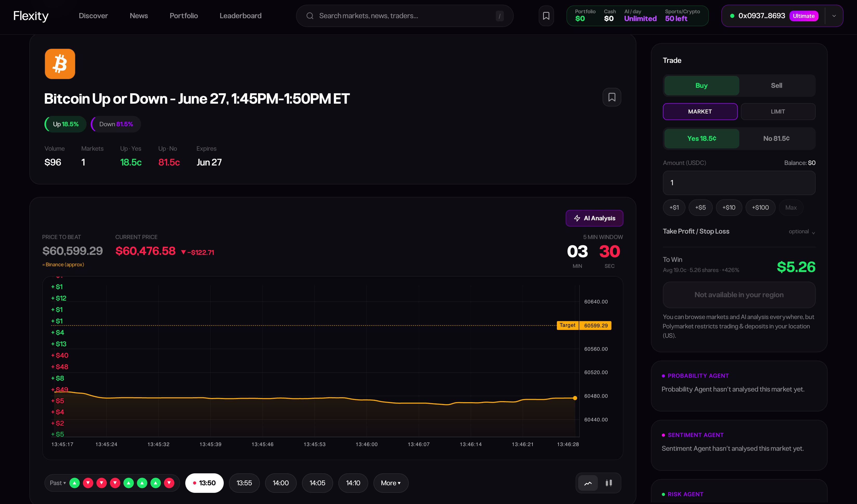Open the Leaderboard page

pyautogui.click(x=240, y=16)
